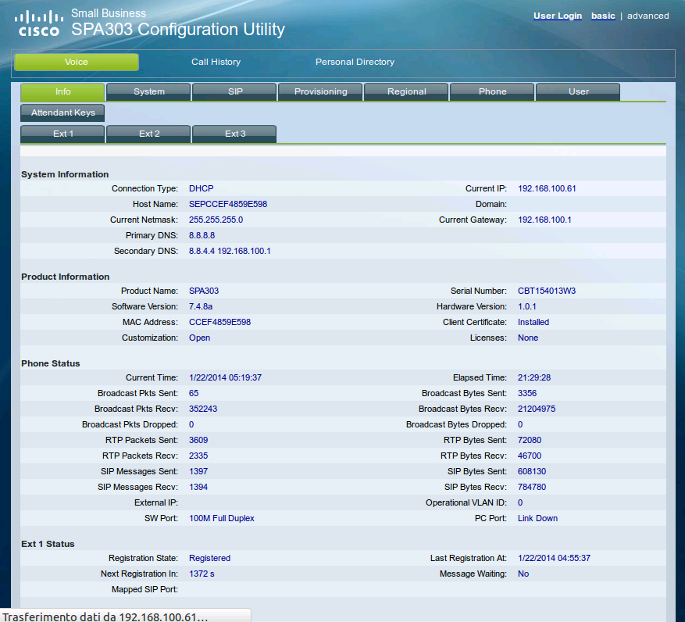Open the Call History tab

point(216,62)
